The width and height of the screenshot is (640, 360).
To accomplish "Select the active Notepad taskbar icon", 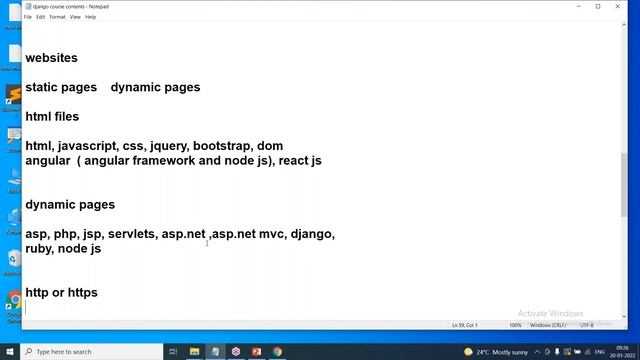I will click(x=215, y=351).
